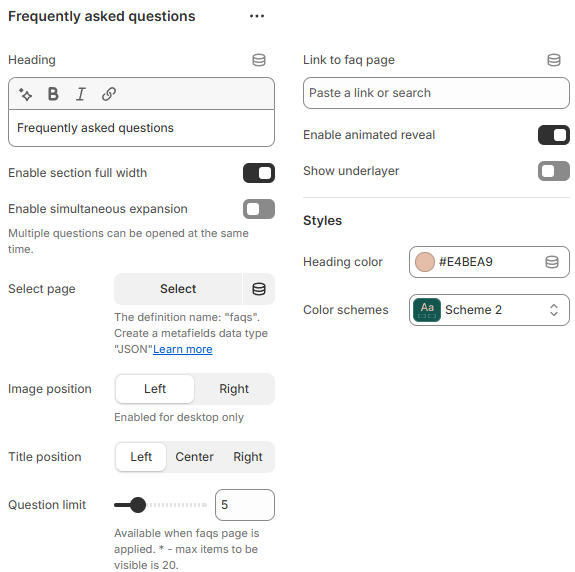Apply italic formatting in Heading editor
Viewport: 575px width, 572px height.
coord(81,94)
